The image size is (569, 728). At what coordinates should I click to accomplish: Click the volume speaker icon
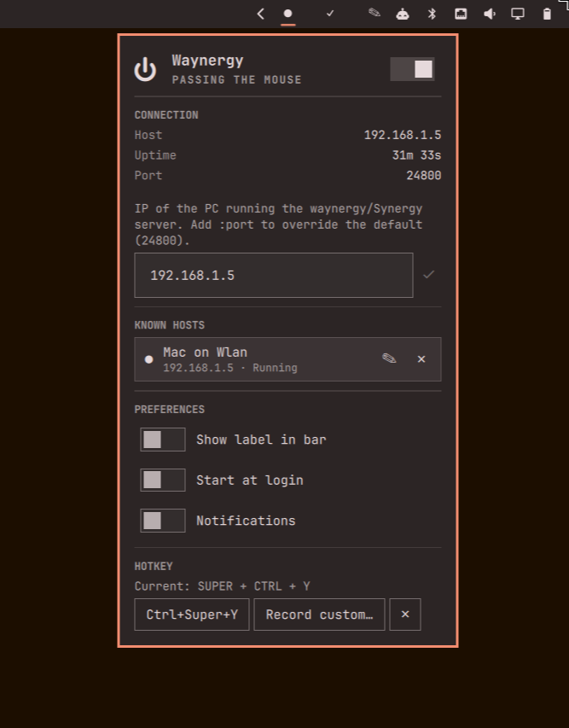[489, 14]
